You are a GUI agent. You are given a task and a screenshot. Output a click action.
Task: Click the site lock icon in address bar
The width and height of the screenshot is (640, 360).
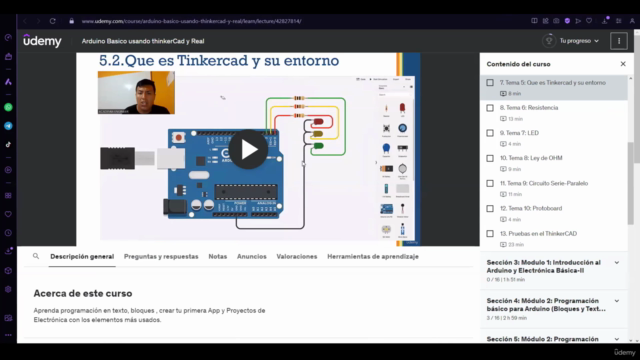pyautogui.click(x=72, y=21)
